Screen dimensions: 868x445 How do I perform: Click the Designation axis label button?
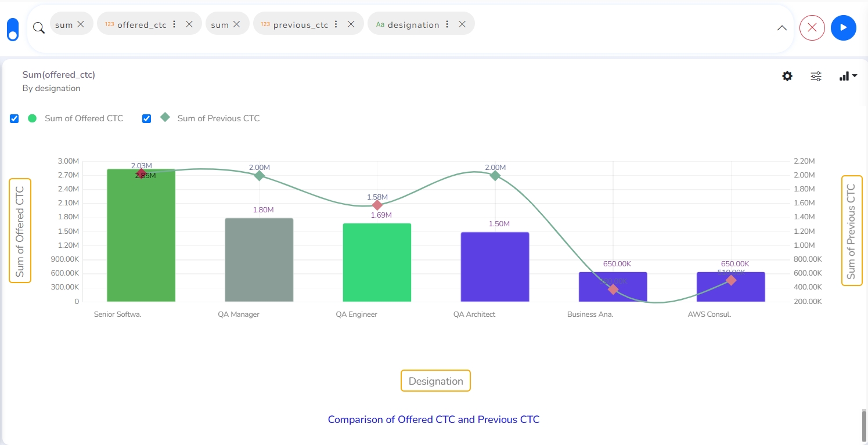435,381
